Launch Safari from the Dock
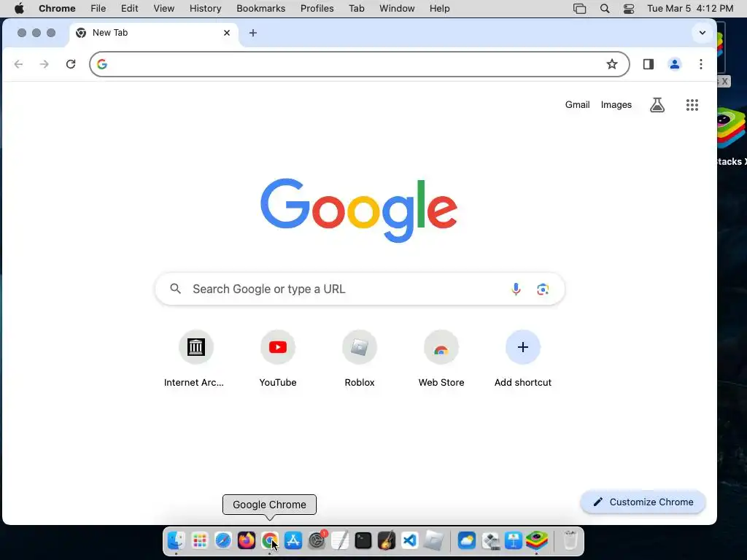747x560 pixels. (223, 540)
